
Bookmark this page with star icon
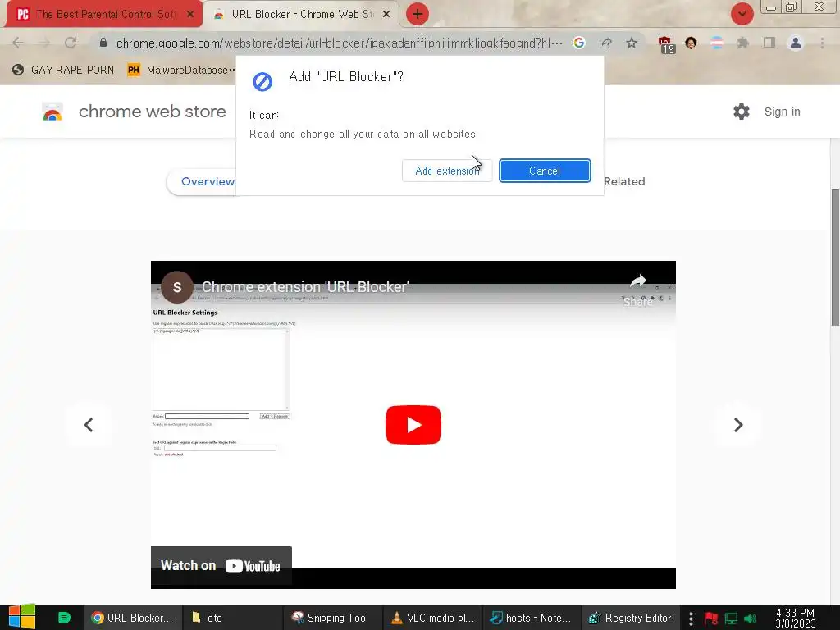632,43
